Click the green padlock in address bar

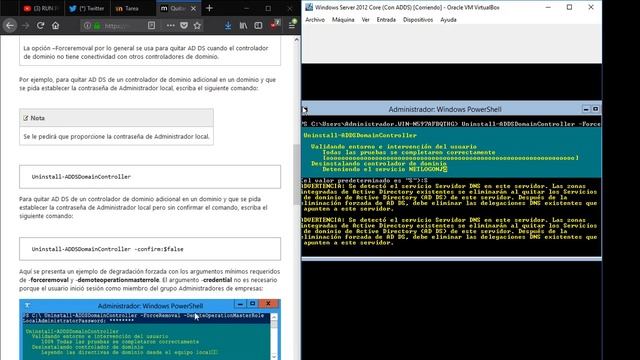coord(97,26)
